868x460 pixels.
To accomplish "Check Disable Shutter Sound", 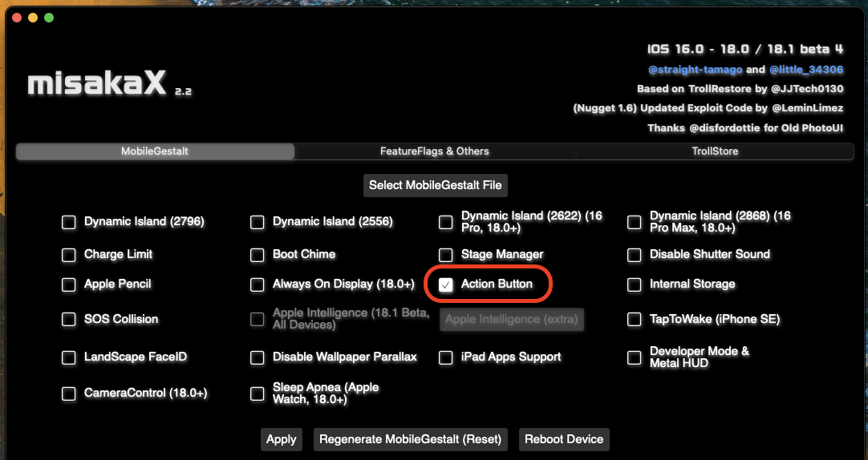I will point(634,255).
